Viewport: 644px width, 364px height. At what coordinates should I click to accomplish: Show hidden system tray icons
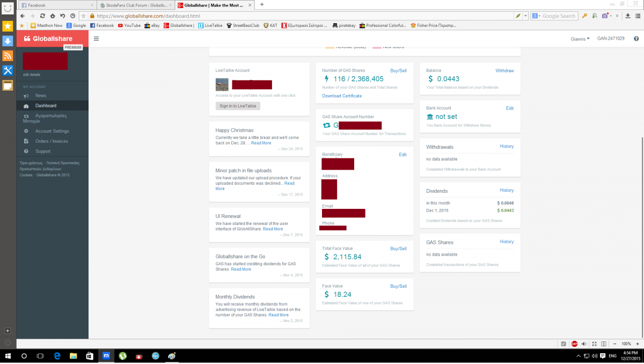point(578,356)
